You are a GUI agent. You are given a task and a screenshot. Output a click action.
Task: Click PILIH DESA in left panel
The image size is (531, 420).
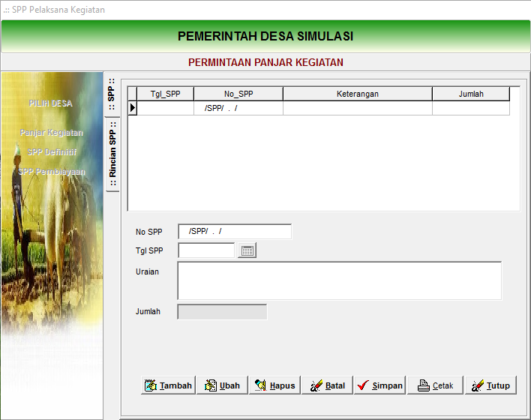click(51, 103)
